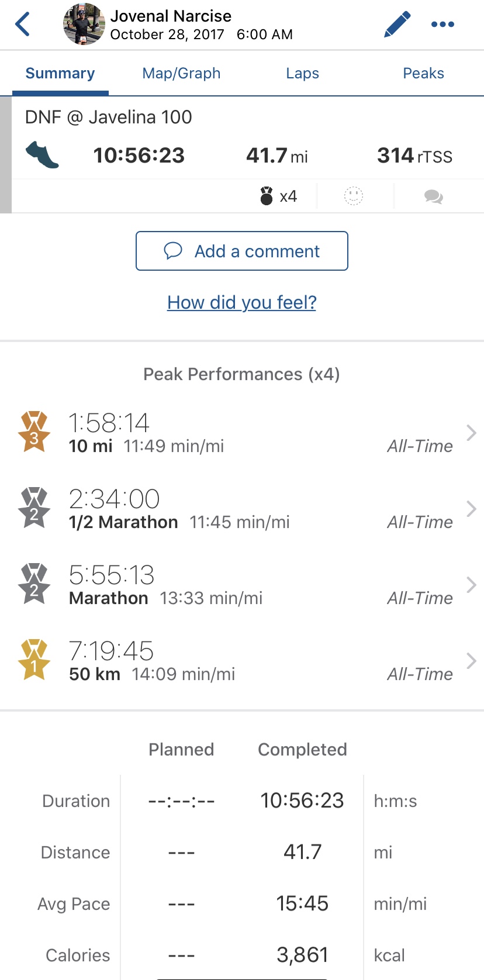Tap the How did you feel? link
Screen dimensions: 484x980
(241, 302)
